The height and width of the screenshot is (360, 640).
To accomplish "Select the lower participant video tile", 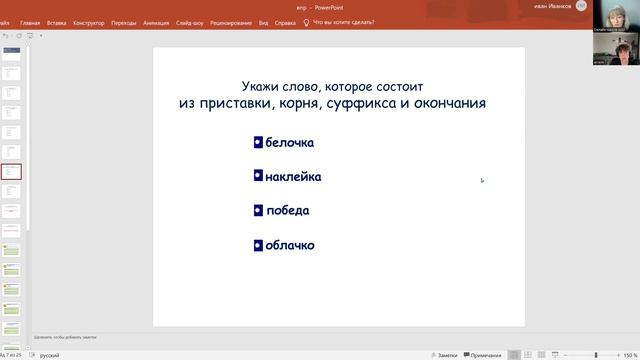I will coord(616,49).
